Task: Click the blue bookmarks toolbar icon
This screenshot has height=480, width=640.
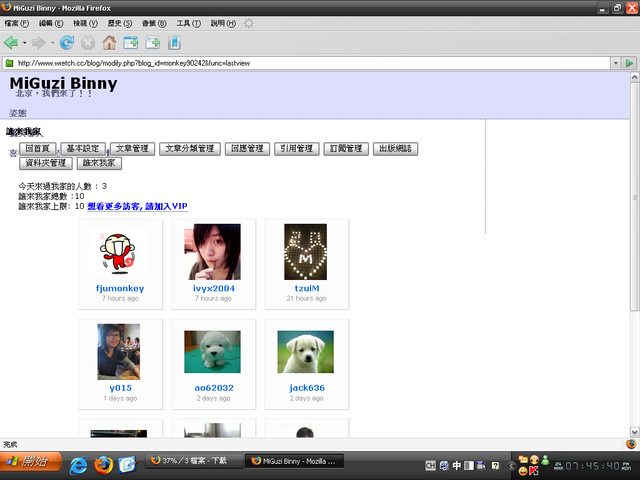Action: coord(174,42)
